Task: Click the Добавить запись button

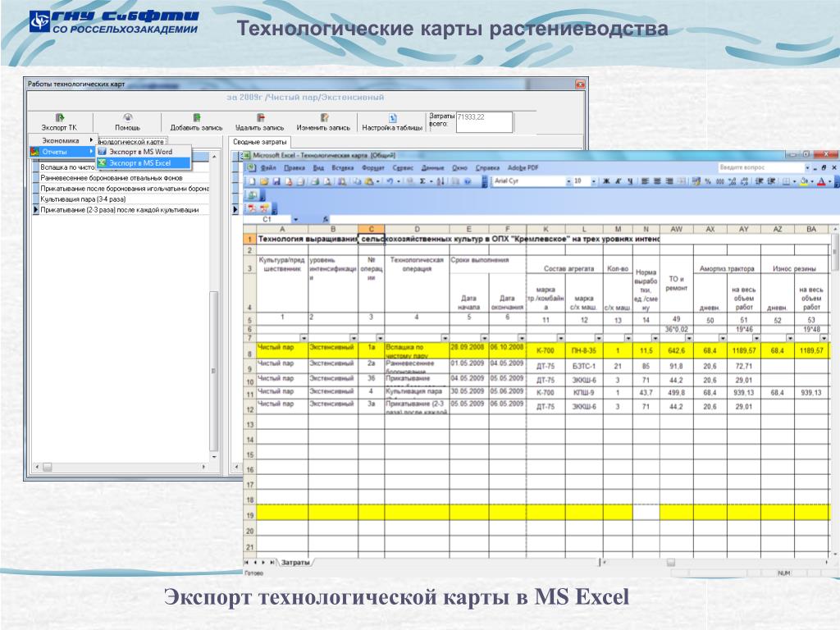Action: click(x=196, y=122)
